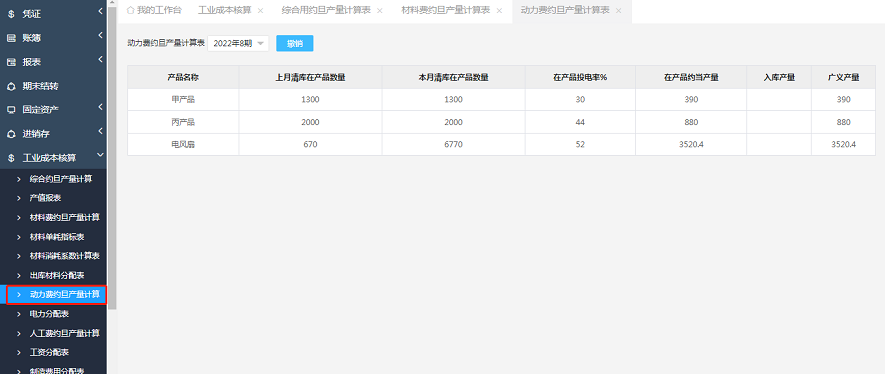The image size is (885, 374).
Task: Click 3520.4 under 在产品约当产量
Action: [x=691, y=144]
